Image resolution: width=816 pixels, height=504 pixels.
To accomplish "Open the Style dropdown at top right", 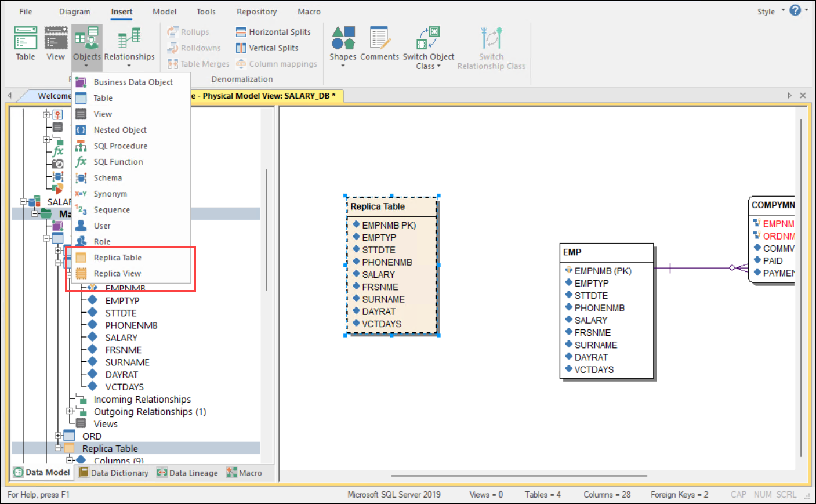I will coord(771,11).
